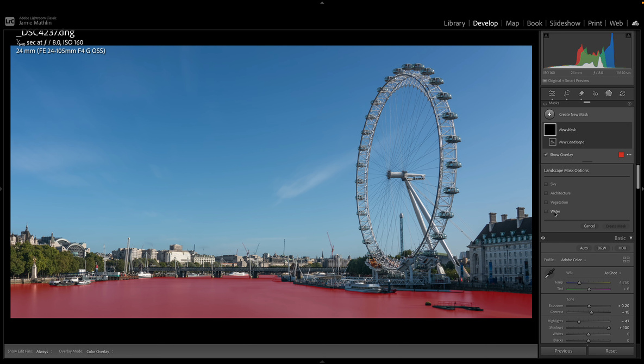Enable the Sky checkbox
Image resolution: width=644 pixels, height=364 pixels.
pyautogui.click(x=546, y=184)
